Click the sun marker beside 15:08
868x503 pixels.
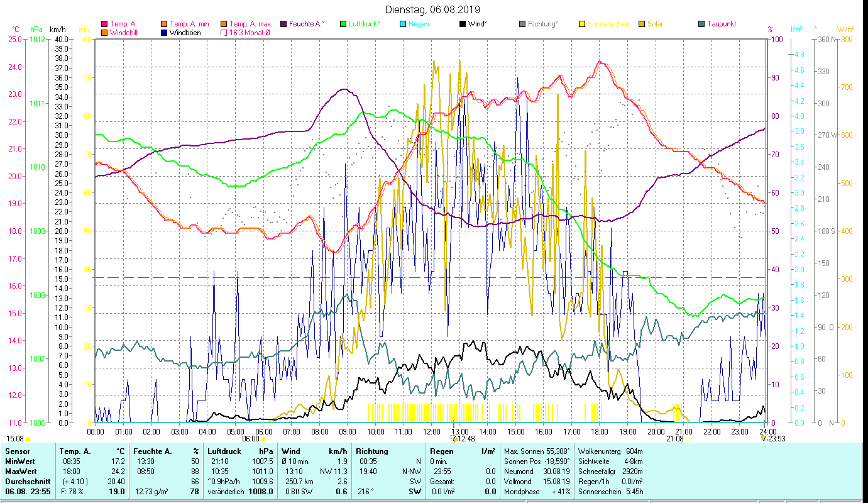coord(28,439)
